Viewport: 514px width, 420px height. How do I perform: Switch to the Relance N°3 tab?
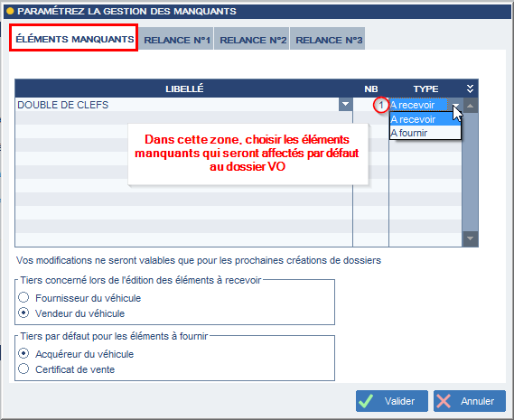(x=328, y=40)
